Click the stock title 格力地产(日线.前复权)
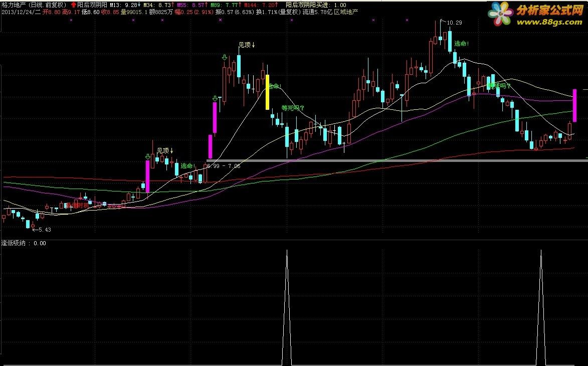 (35, 5)
